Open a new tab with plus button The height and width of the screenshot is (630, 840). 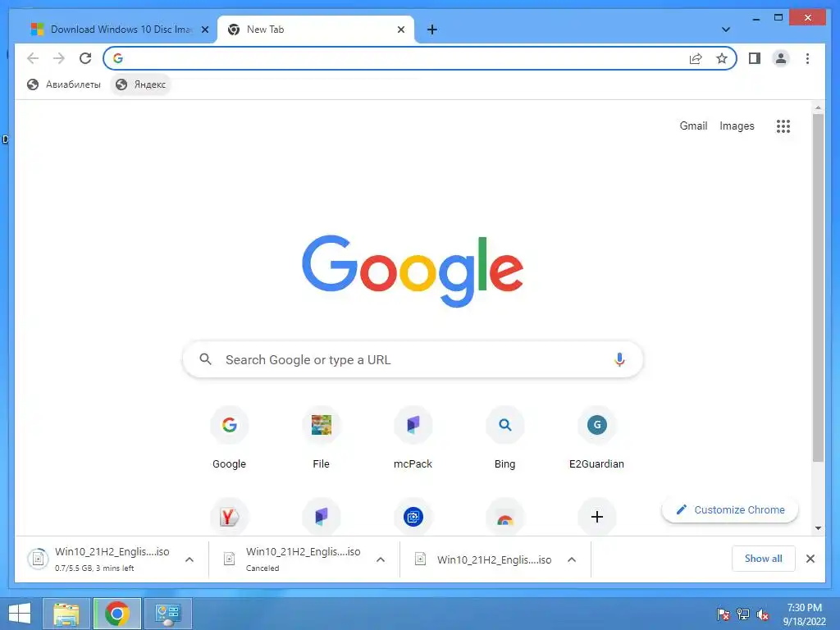pos(432,30)
